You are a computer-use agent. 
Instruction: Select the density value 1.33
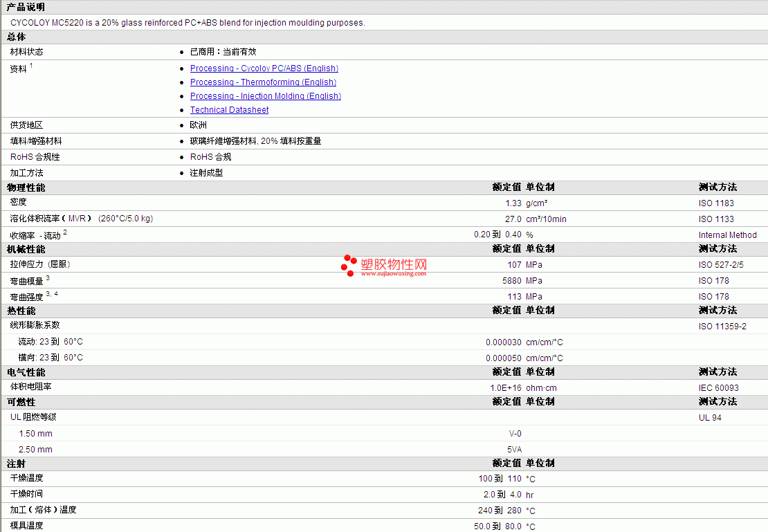[x=513, y=203]
